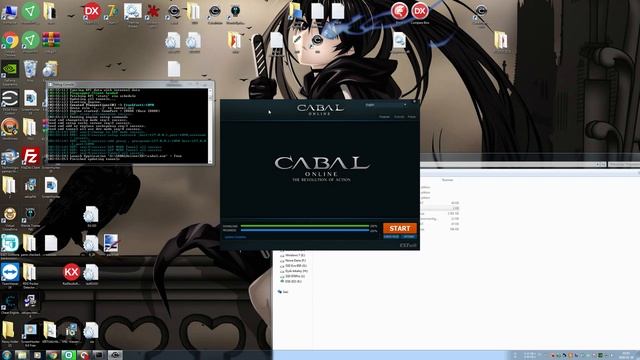640x360 pixels.
Task: Open the green triangle icon beside Chrome
Action: tap(30, 41)
